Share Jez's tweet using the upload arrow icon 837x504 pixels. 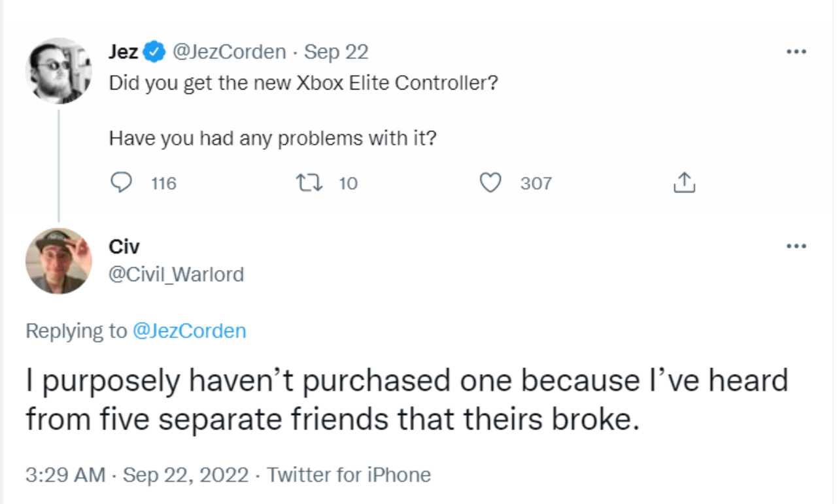(x=683, y=183)
